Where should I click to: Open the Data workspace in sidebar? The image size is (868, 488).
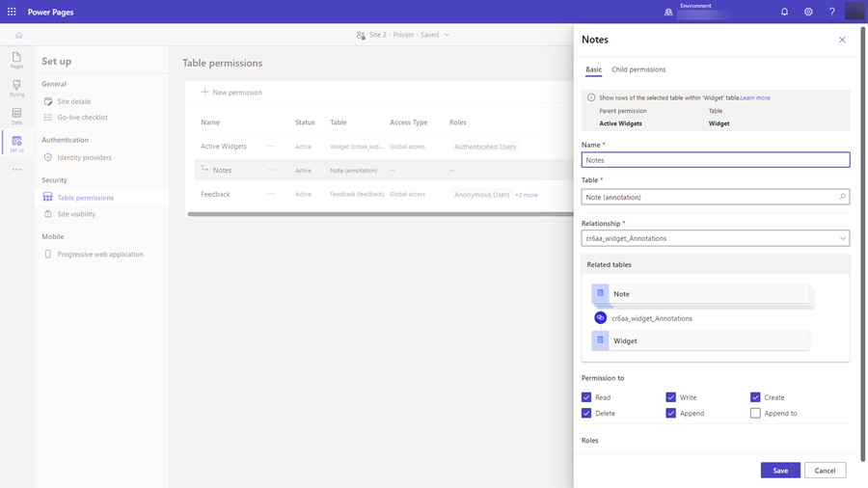click(16, 117)
